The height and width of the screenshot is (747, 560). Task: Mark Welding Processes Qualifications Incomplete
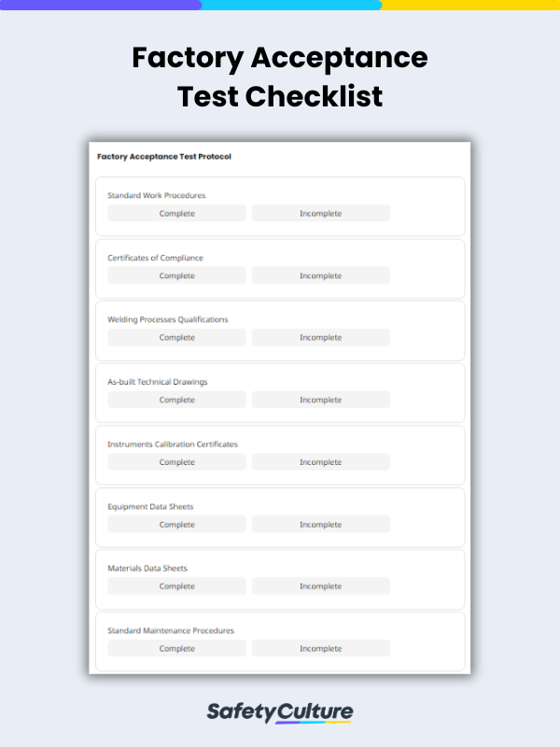320,337
